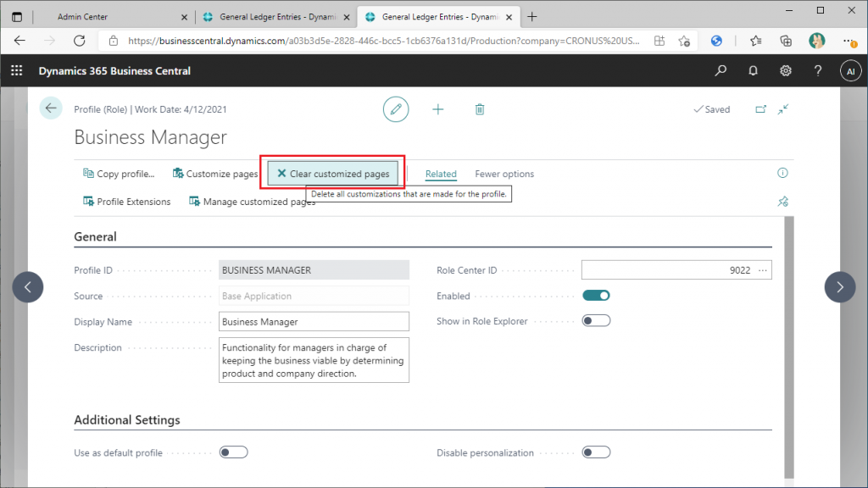Switch to the Admin Center browser tab
This screenshot has width=868, height=488.
click(82, 17)
